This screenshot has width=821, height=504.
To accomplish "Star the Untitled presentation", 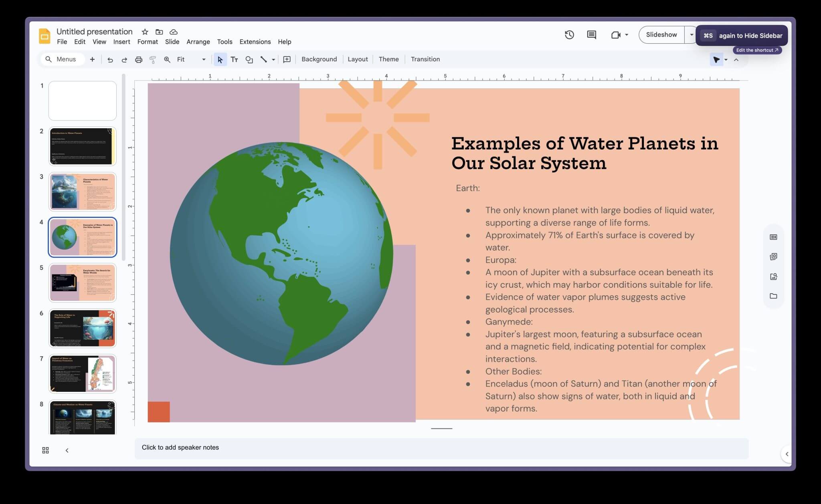I will 145,32.
